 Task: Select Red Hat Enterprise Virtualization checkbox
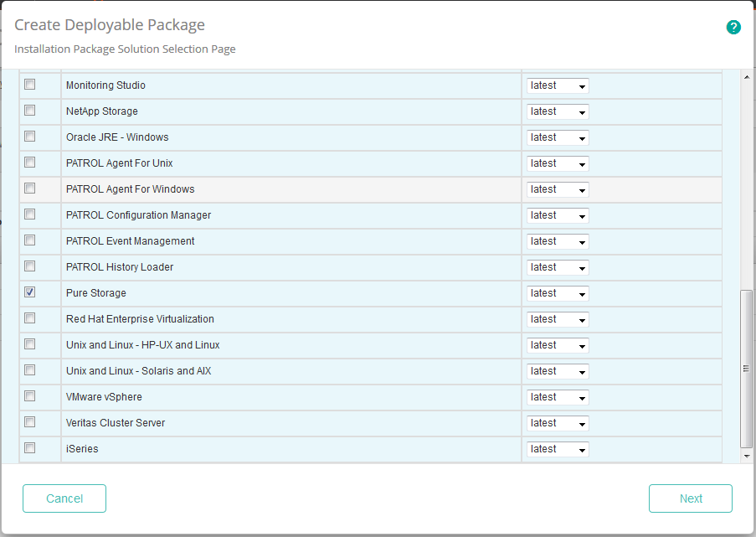(x=29, y=318)
